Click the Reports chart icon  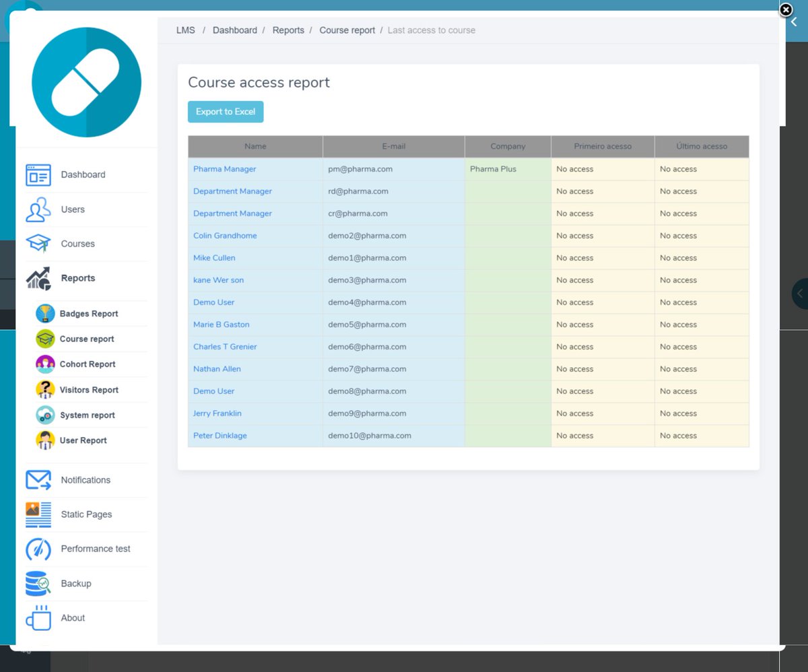coord(38,277)
